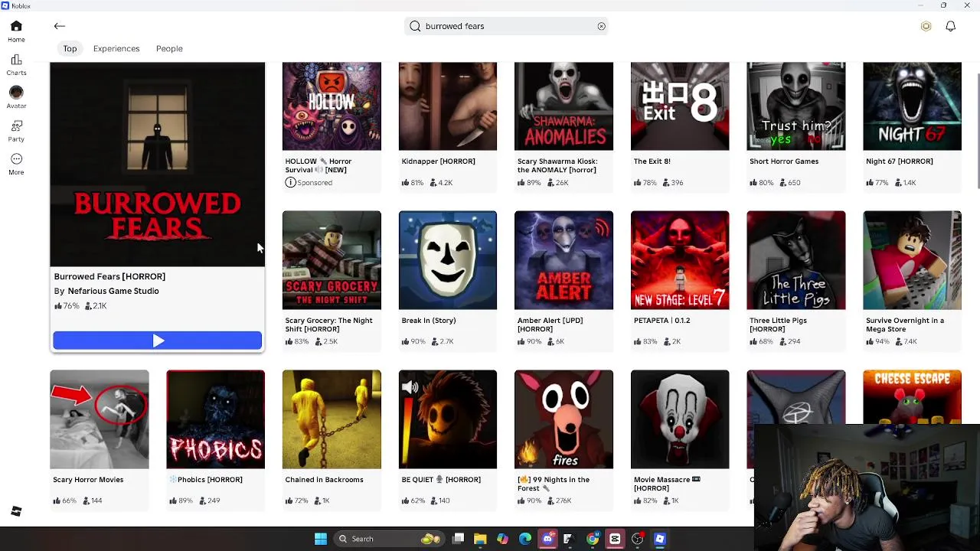Open the notifications bell
This screenshot has height=551, width=980.
click(x=950, y=26)
